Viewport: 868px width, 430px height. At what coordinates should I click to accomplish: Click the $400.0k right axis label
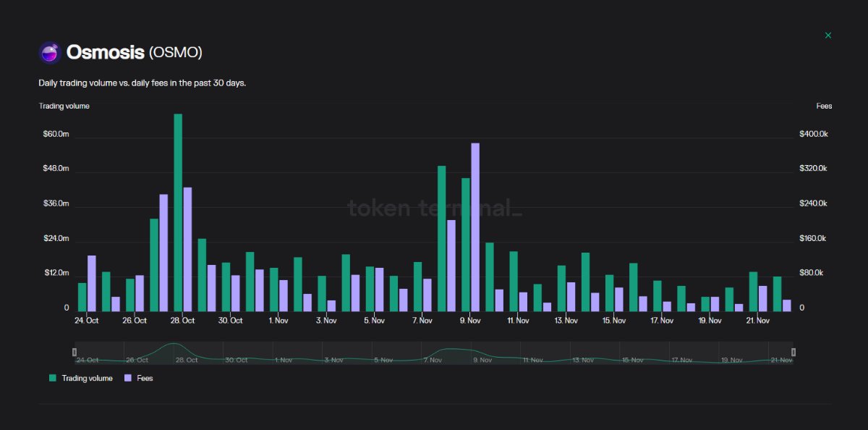(x=813, y=134)
